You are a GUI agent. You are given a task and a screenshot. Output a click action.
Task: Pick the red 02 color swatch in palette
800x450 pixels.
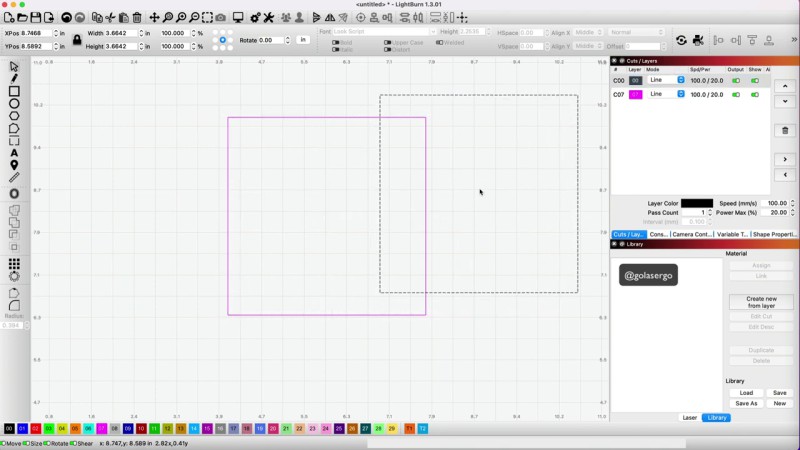coord(35,428)
